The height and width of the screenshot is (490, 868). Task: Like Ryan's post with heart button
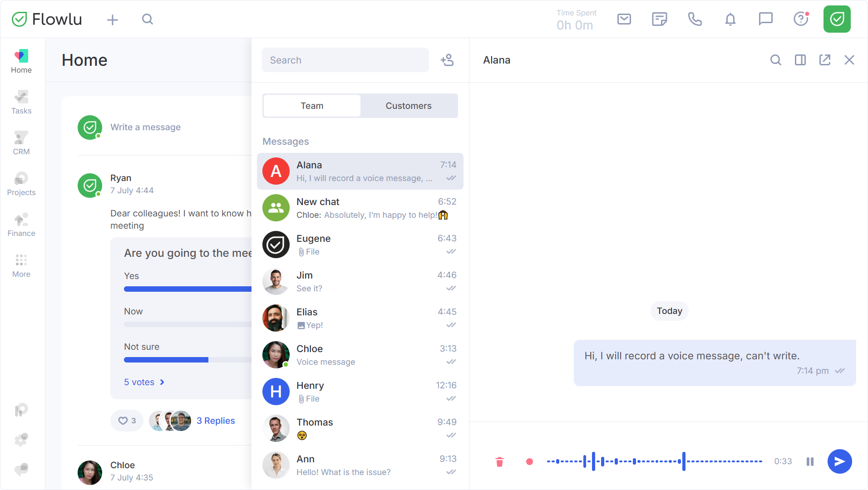point(127,421)
